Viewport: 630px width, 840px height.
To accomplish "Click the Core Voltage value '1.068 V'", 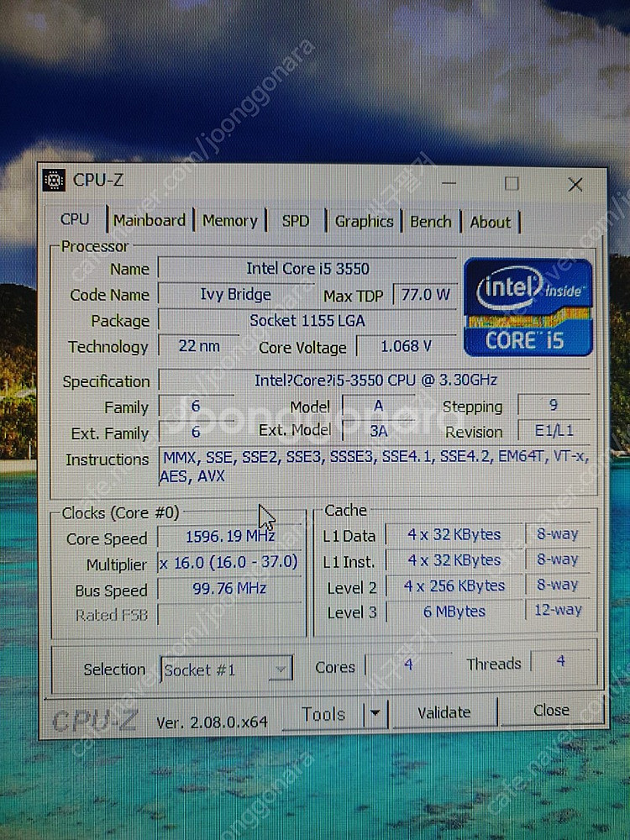I will click(406, 346).
